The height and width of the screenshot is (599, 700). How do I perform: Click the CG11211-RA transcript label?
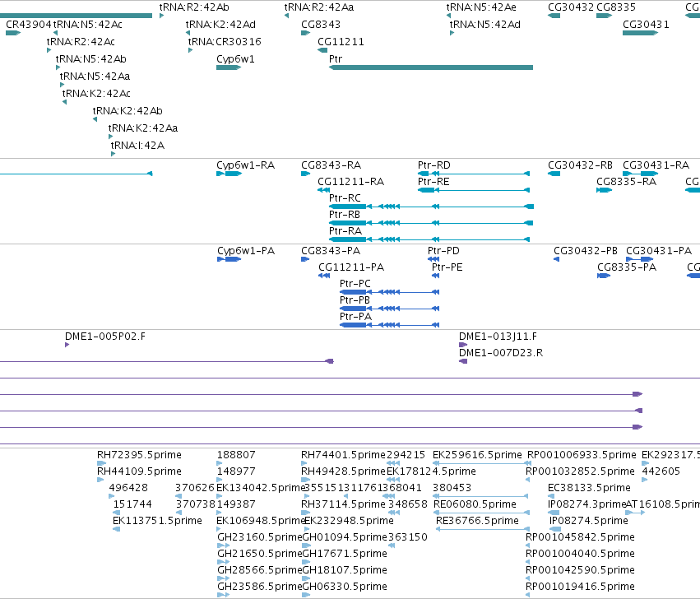pos(351,182)
